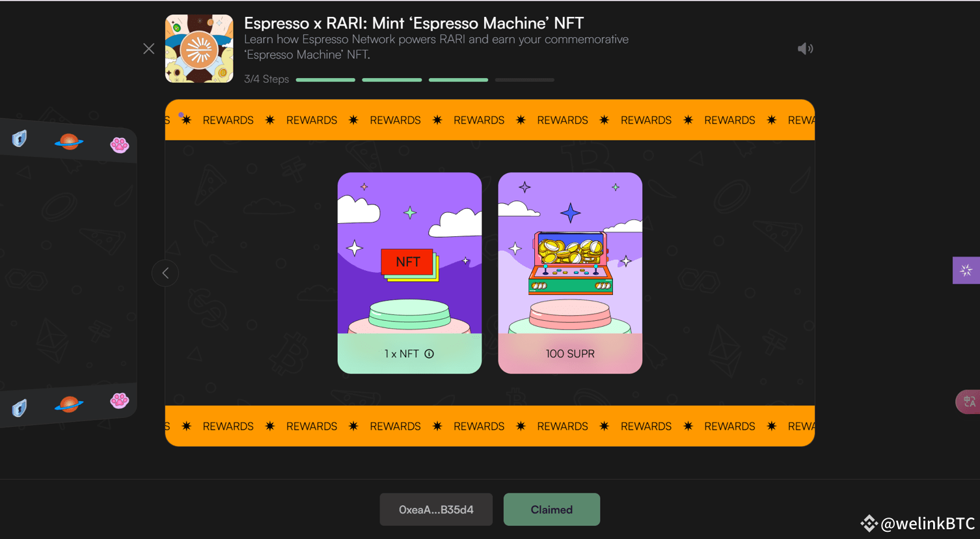The image size is (980, 539).
Task: Select the shield icon in bottom sidebar
Action: coord(20,408)
